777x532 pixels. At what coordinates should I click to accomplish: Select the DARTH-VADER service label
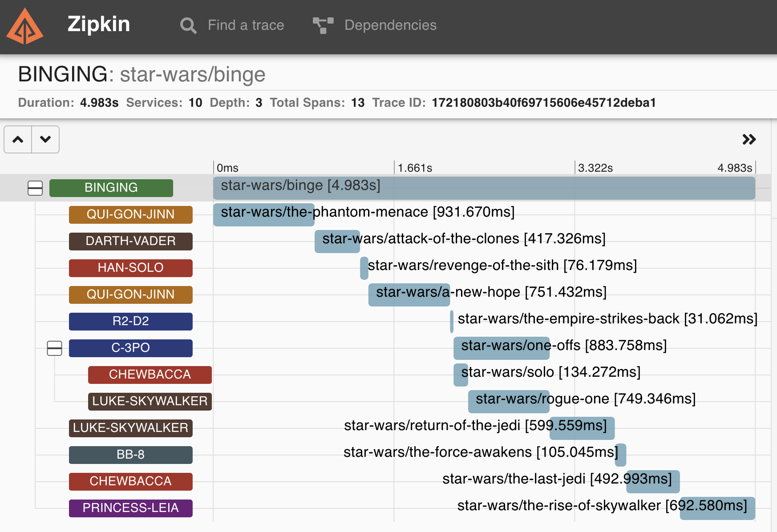131,241
